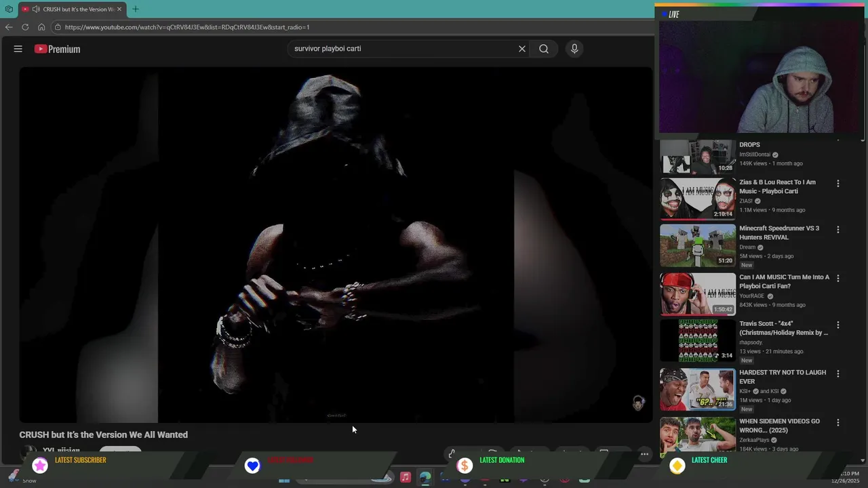Viewport: 868px width, 488px height.
Task: Clear the search box with X
Action: [522, 49]
